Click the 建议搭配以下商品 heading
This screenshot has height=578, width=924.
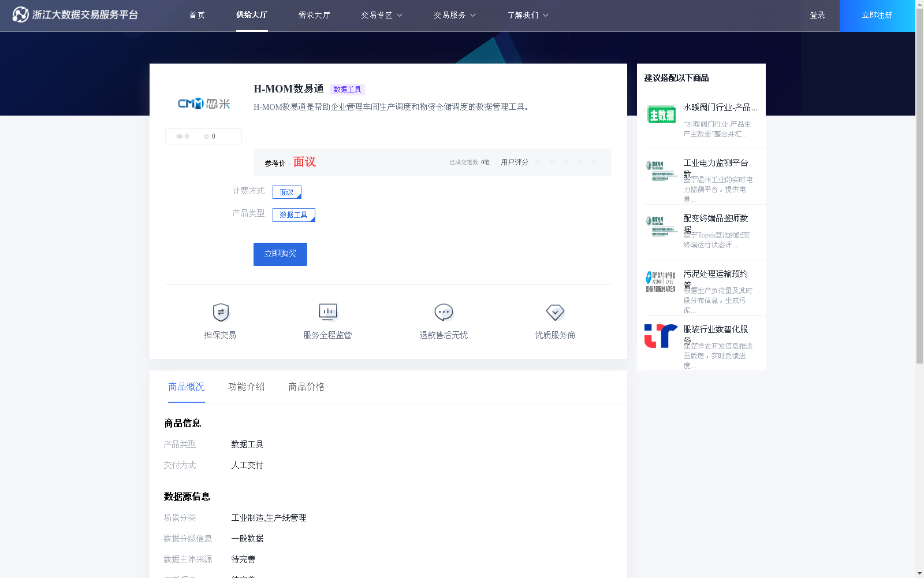click(676, 78)
